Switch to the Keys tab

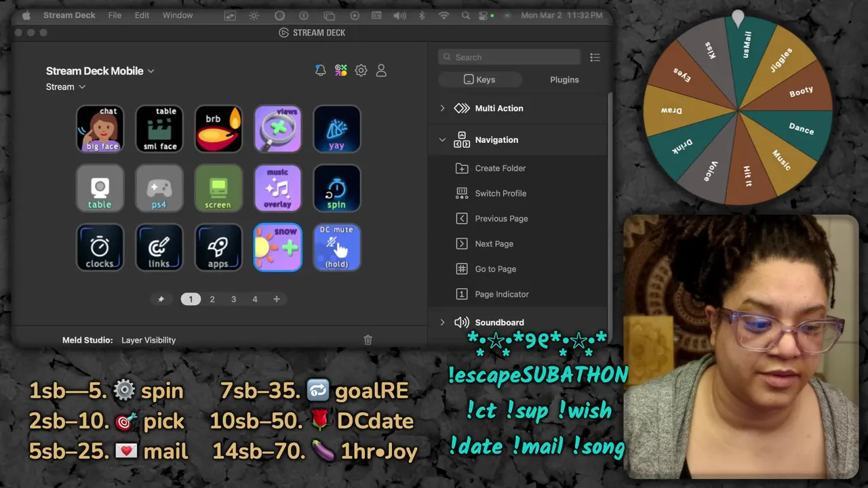click(x=480, y=79)
